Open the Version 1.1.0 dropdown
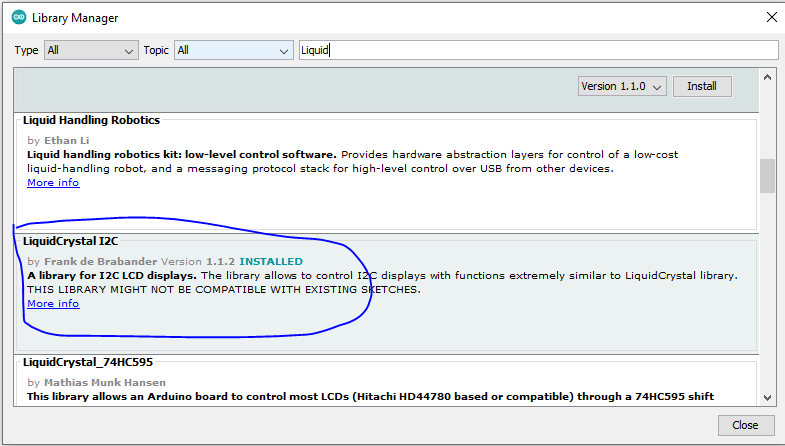Screen dimensions: 785x446 [x=622, y=86]
